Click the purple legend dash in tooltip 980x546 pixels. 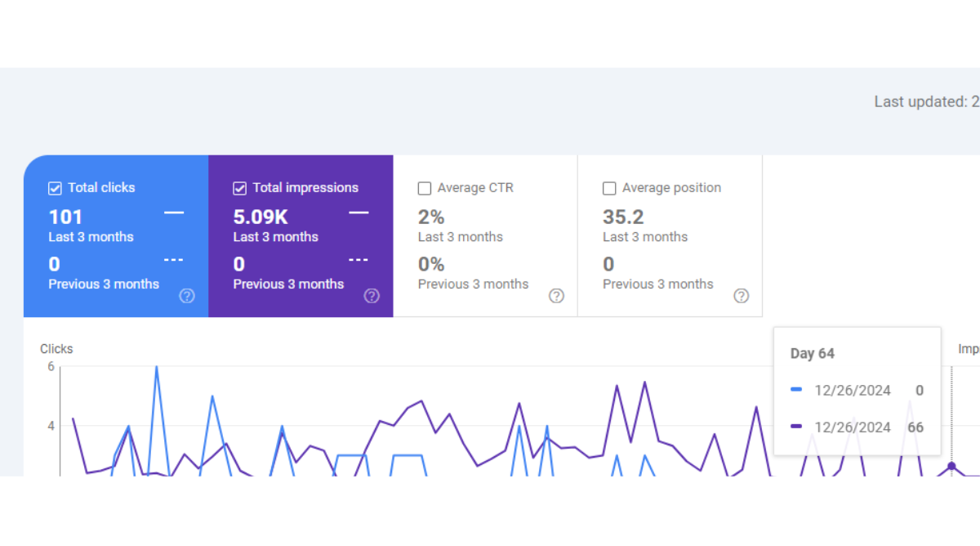796,427
